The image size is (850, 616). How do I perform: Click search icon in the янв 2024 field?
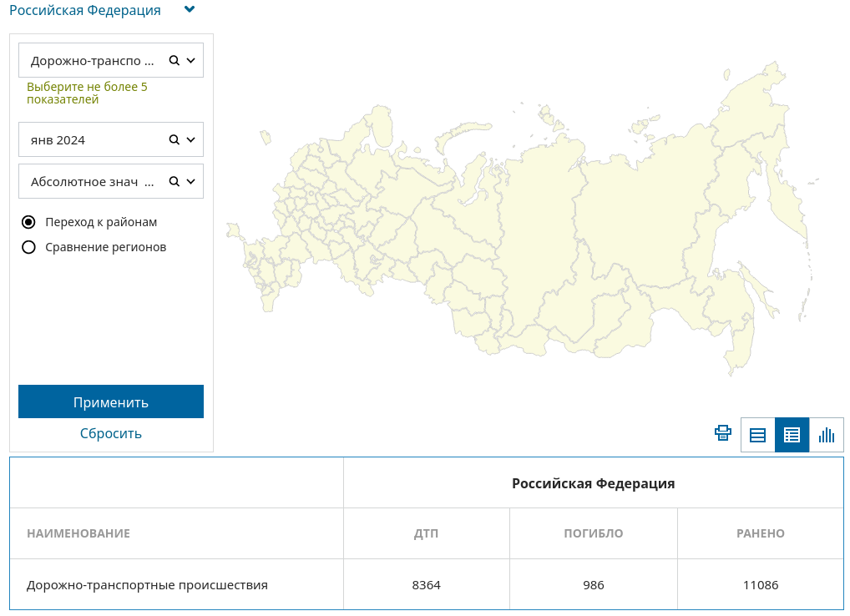175,139
